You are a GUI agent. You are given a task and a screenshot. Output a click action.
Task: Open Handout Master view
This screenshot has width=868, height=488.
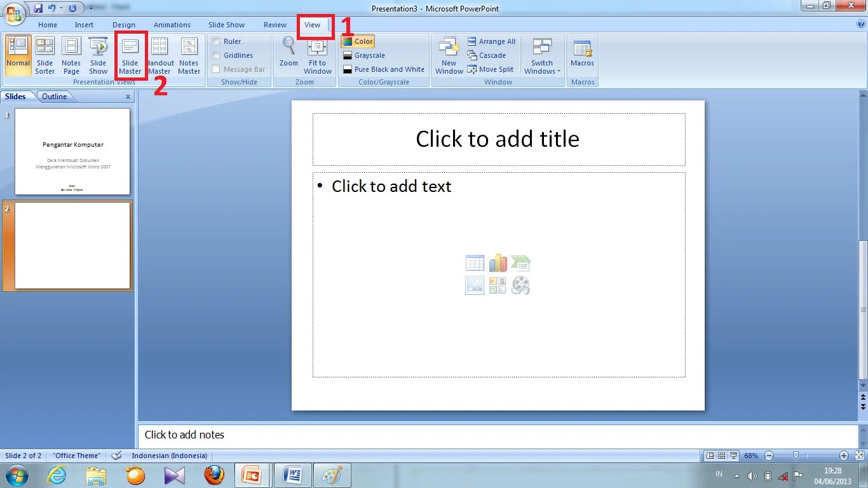[x=160, y=55]
